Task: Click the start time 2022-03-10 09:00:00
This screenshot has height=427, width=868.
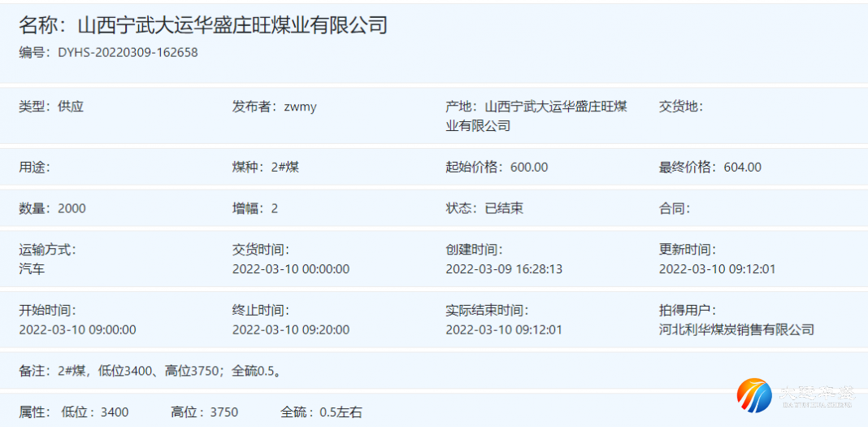Action: (x=77, y=329)
